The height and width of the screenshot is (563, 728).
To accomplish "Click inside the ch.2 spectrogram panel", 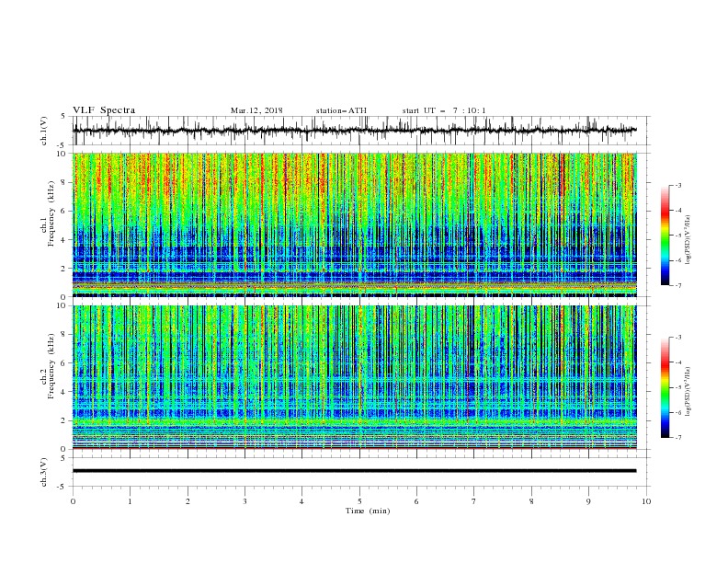I will point(354,377).
